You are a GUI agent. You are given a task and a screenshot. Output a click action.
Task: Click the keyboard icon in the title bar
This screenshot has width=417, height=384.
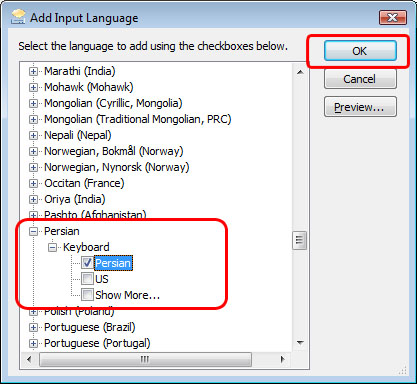tap(18, 17)
